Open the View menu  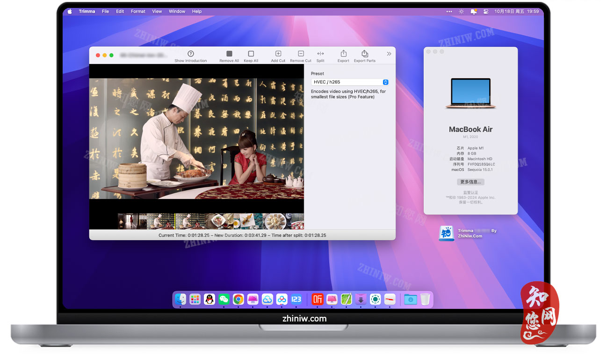[x=157, y=11]
